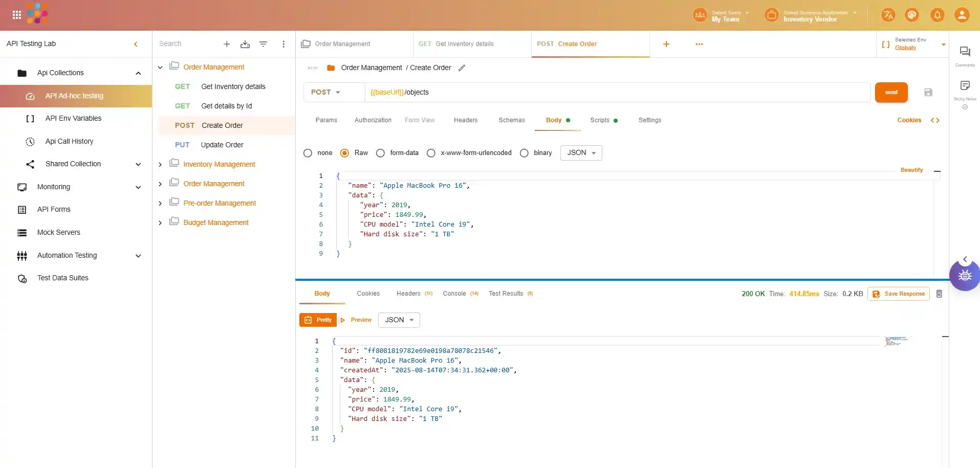The image size is (980, 468).
Task: Open the Sticky Notes icon
Action: [965, 86]
